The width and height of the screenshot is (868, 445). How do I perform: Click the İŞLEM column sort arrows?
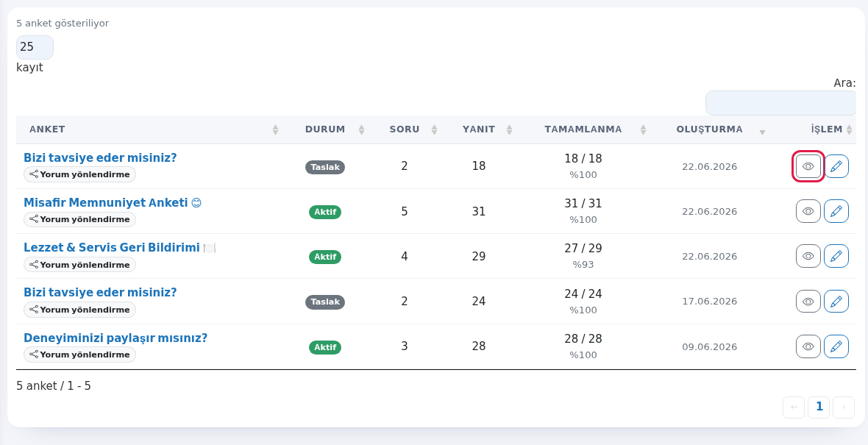tap(849, 129)
